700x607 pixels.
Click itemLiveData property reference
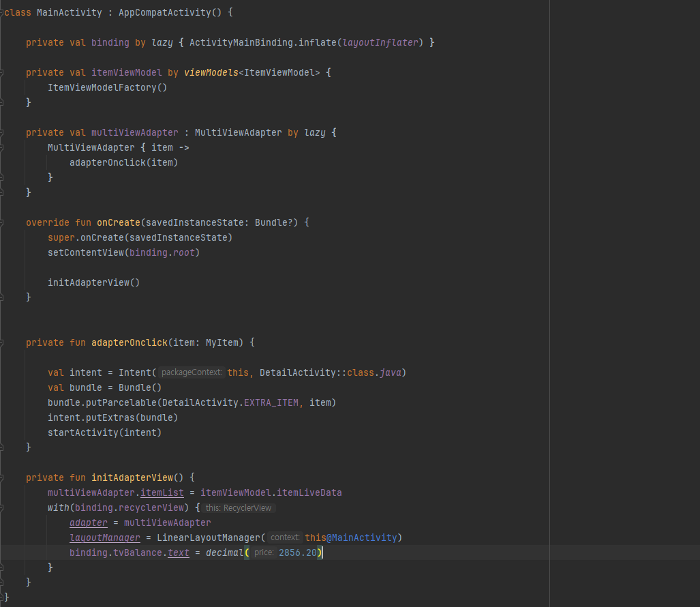click(309, 492)
